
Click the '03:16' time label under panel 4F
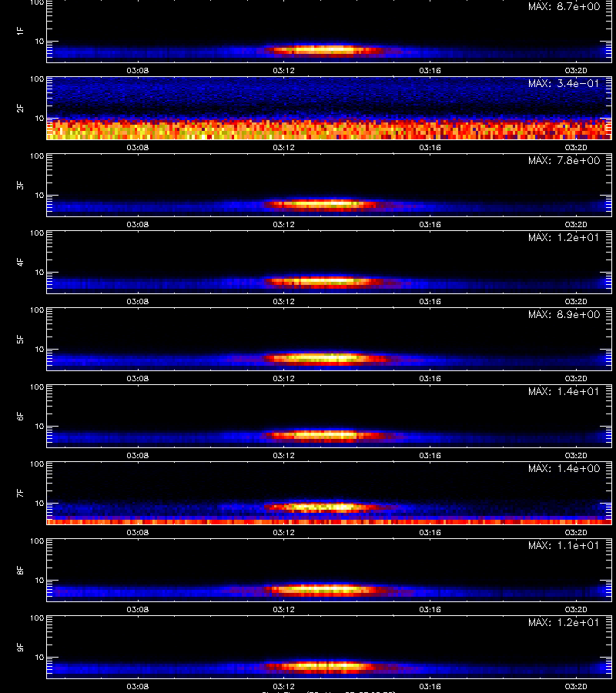[430, 301]
